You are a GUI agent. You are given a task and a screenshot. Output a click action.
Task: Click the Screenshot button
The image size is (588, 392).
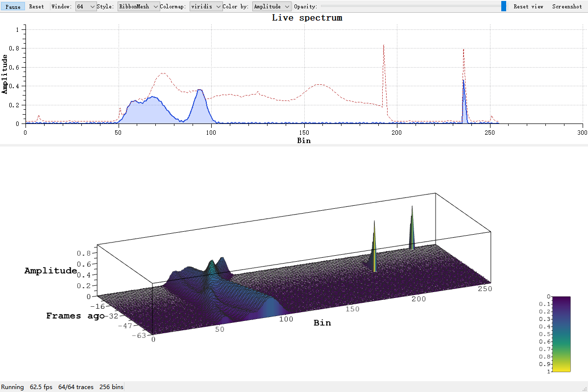567,6
